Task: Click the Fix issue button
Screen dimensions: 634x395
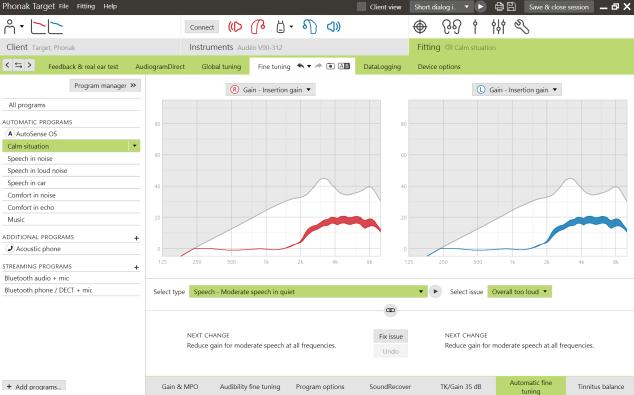Action: click(x=391, y=336)
